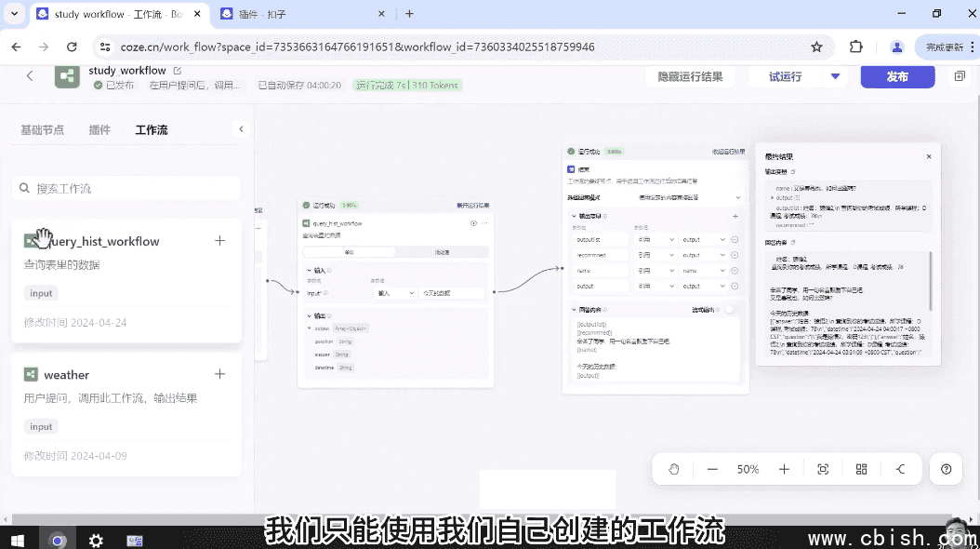980x549 pixels.
Task: Click the fit-to-view icon in zoom toolbar
Action: coord(823,469)
